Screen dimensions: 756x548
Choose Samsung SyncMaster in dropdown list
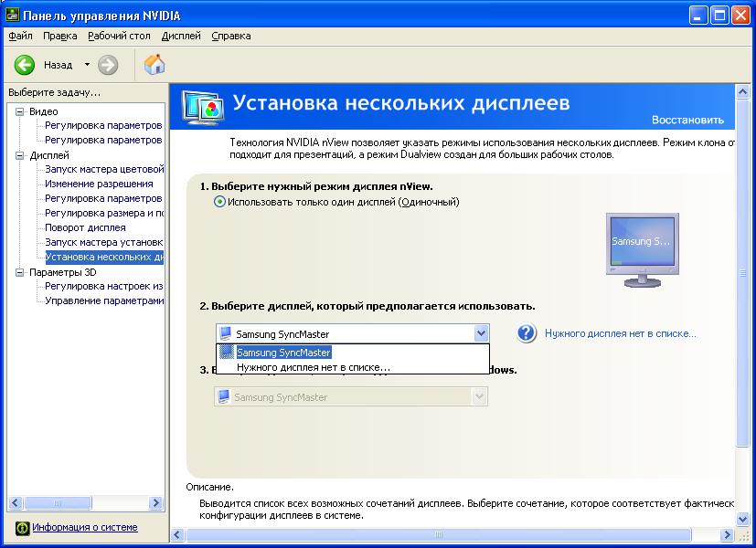tap(353, 353)
